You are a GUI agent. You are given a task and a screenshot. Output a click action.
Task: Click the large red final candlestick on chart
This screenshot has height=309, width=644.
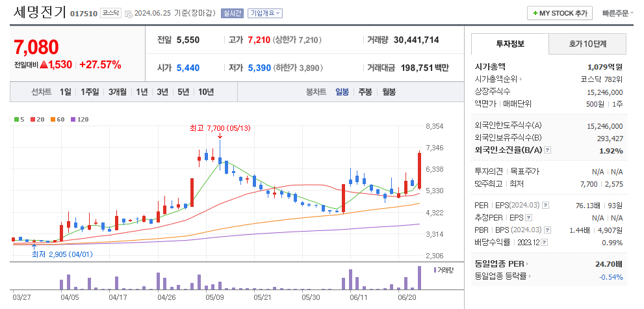(419, 169)
